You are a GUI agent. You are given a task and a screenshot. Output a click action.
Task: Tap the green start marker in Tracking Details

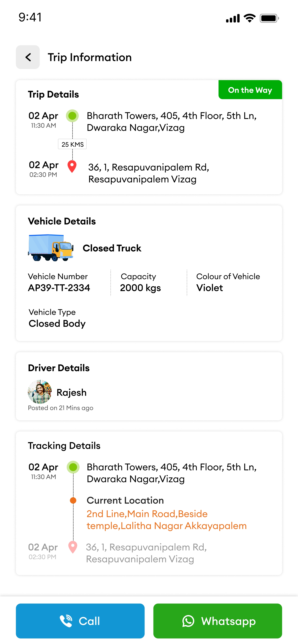(73, 467)
